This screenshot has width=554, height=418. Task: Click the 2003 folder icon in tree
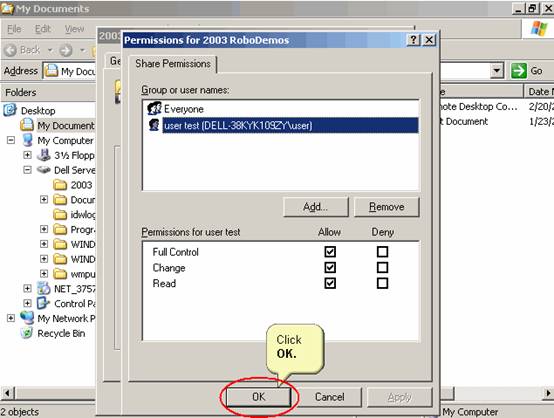(60, 185)
